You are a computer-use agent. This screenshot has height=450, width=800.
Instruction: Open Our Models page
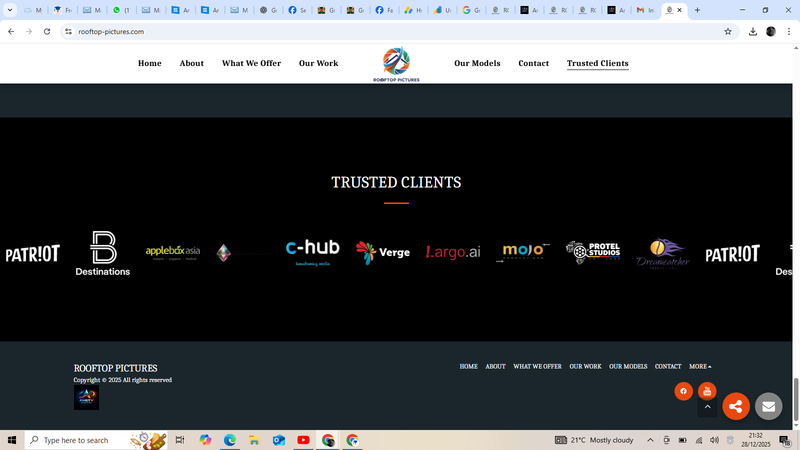(x=477, y=63)
